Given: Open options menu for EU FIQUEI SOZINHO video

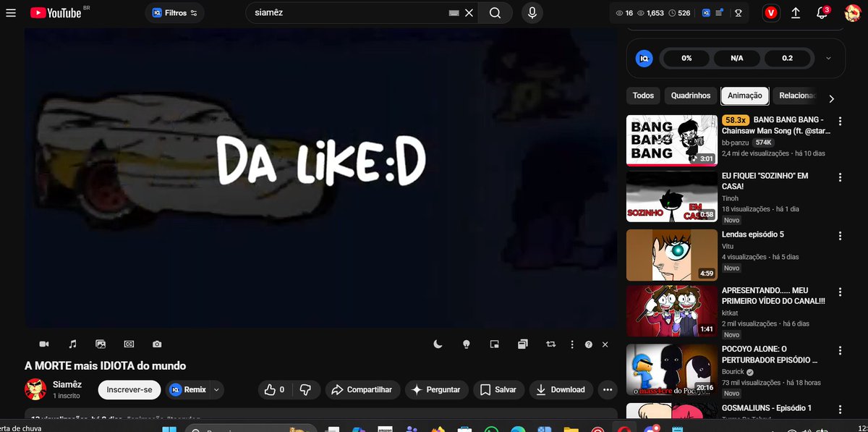Looking at the screenshot, I should pyautogui.click(x=840, y=177).
